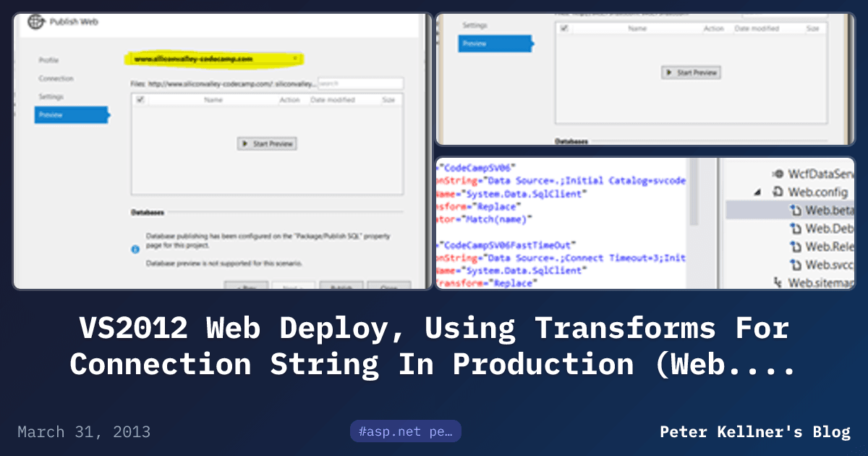Click Start Preview in the top-right dialog
The height and width of the screenshot is (456, 868).
pos(691,72)
